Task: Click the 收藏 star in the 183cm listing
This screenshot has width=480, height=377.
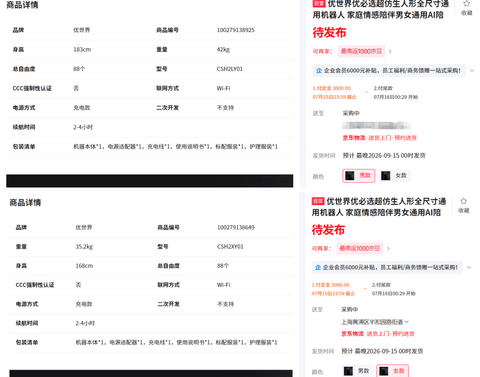Action: click(x=466, y=4)
